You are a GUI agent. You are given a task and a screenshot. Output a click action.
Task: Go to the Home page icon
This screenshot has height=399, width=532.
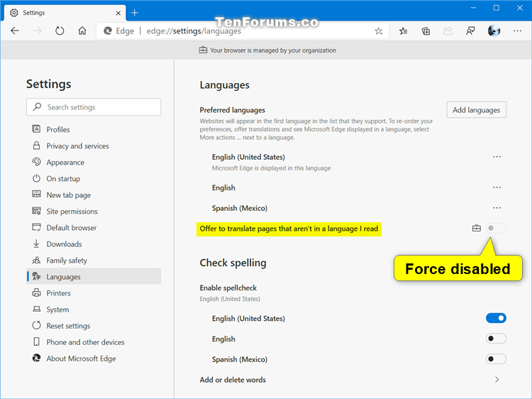(82, 31)
